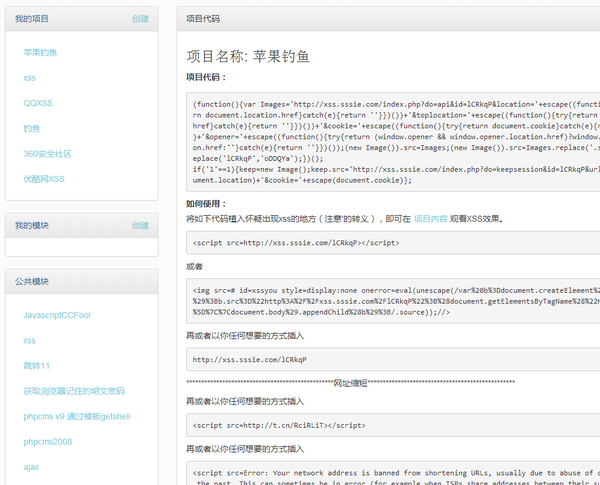Click the script src=Error code box
This screenshot has height=485, width=600.
(x=393, y=473)
